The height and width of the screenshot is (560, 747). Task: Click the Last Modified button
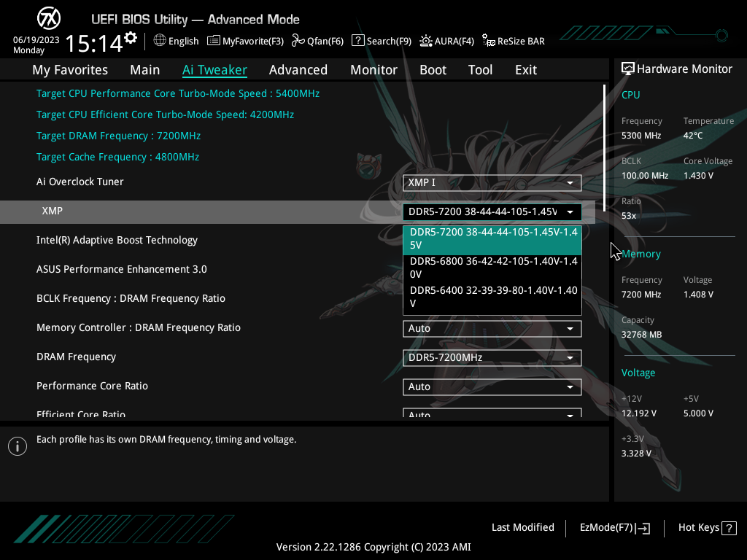pos(522,528)
